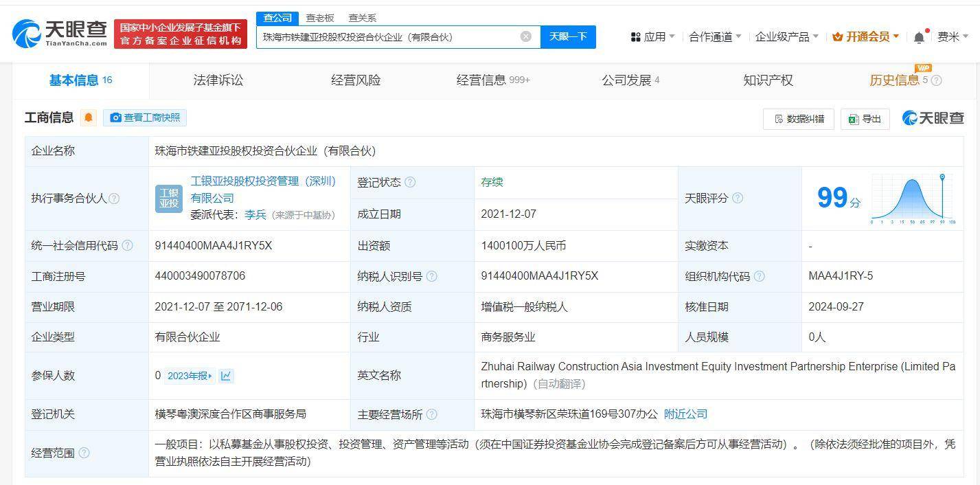The image size is (980, 485).
Task: Click the 有限合伙企业 enterprise type value
Action: [187, 337]
